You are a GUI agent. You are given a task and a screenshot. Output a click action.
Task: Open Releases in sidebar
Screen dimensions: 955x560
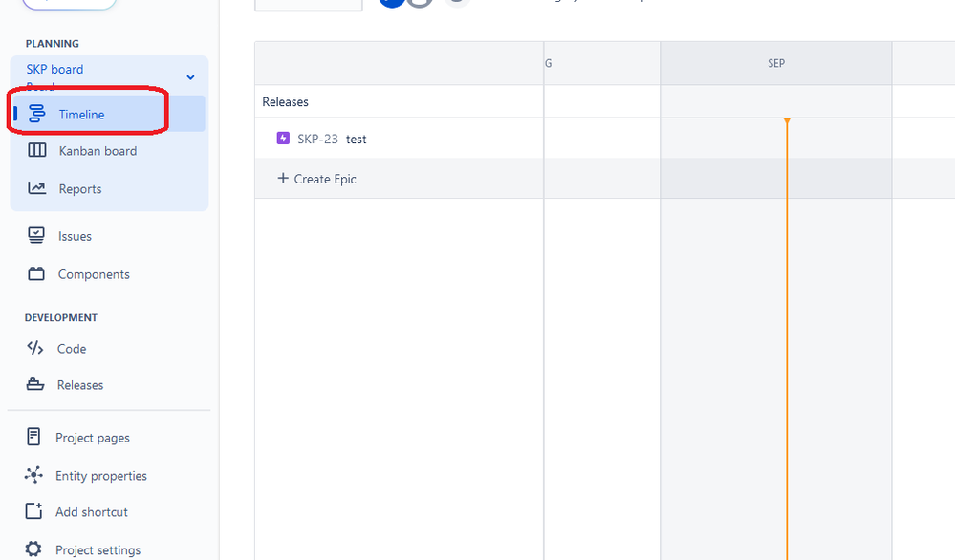(x=79, y=385)
